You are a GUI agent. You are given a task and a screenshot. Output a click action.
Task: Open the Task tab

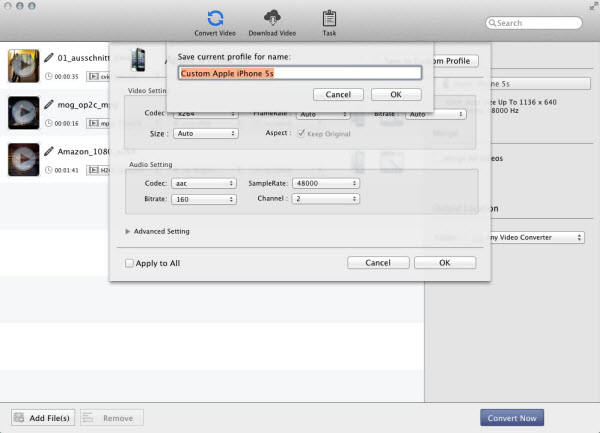click(x=329, y=23)
